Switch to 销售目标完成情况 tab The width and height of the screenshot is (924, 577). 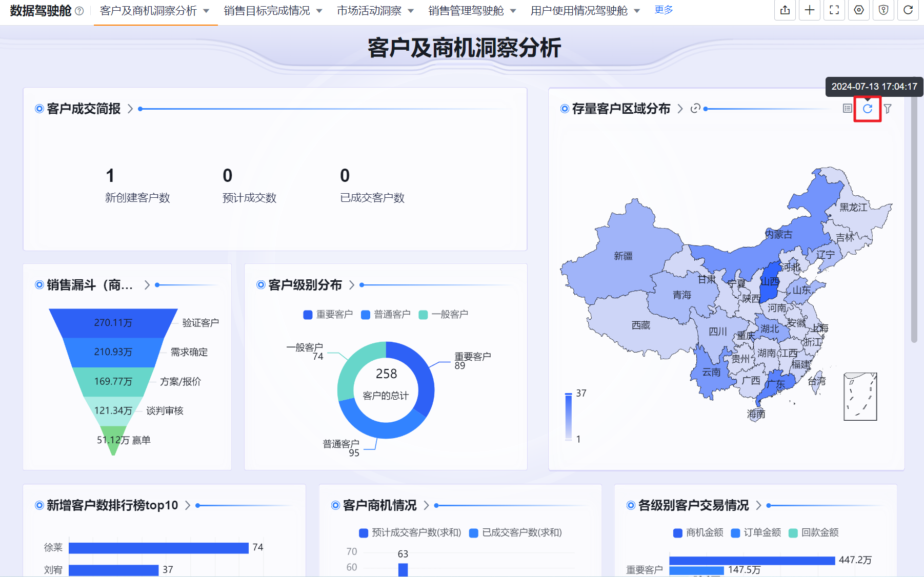[x=267, y=11]
